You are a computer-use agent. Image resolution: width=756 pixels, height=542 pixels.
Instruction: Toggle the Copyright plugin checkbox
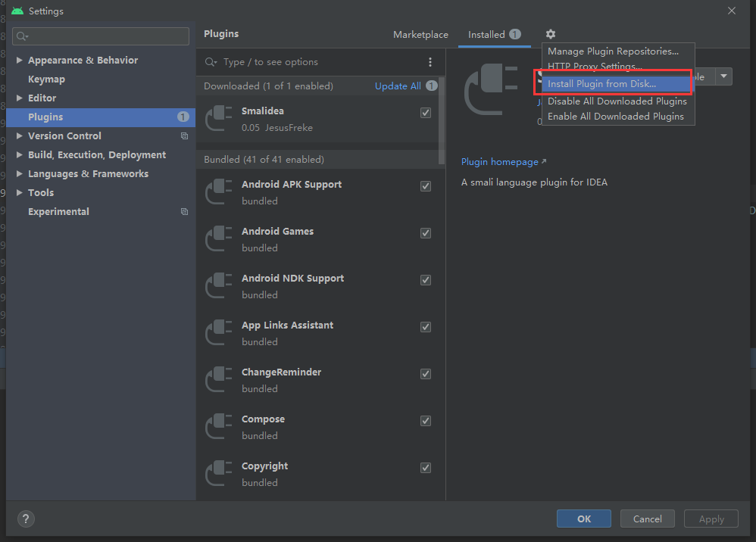coord(426,468)
